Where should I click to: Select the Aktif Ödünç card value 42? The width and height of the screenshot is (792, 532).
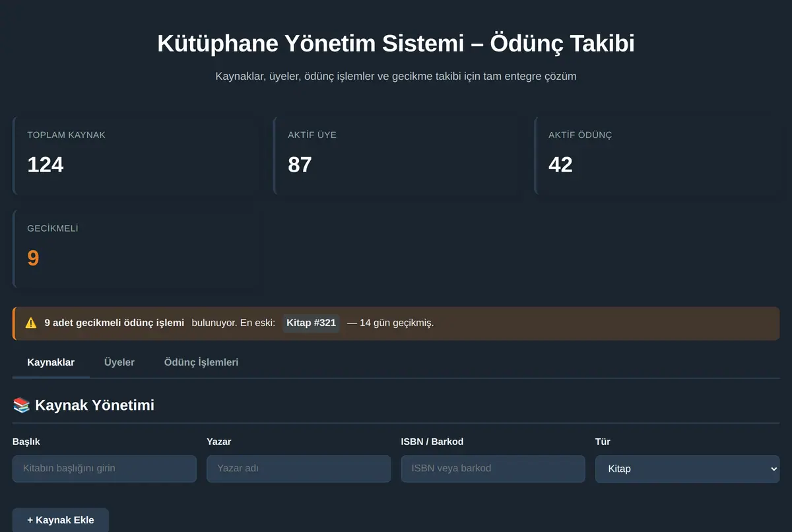560,164
